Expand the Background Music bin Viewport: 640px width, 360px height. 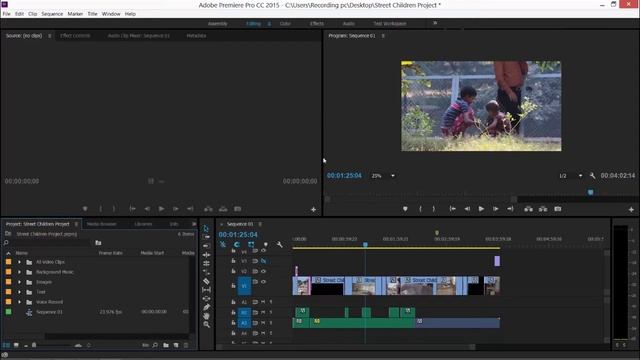click(x=19, y=272)
